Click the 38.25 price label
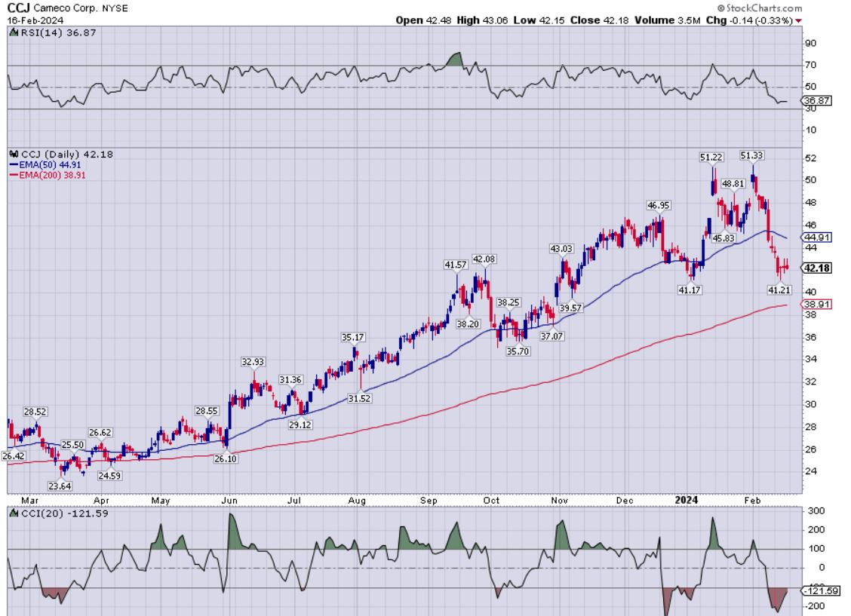This screenshot has width=851, height=616. pos(508,302)
